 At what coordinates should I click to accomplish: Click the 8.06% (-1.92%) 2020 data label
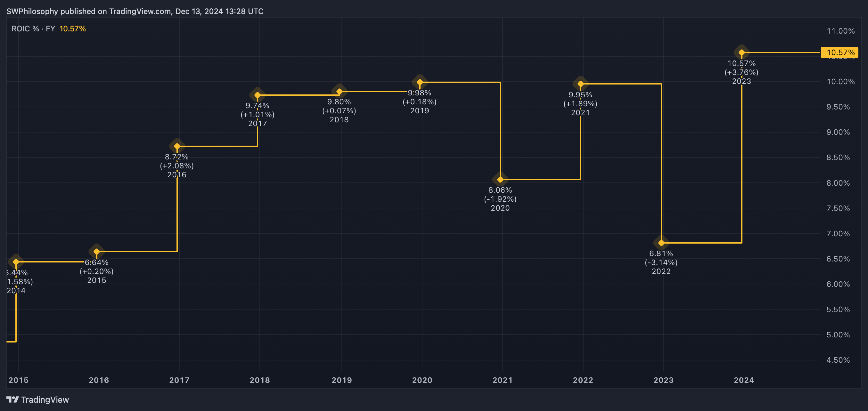[x=500, y=199]
